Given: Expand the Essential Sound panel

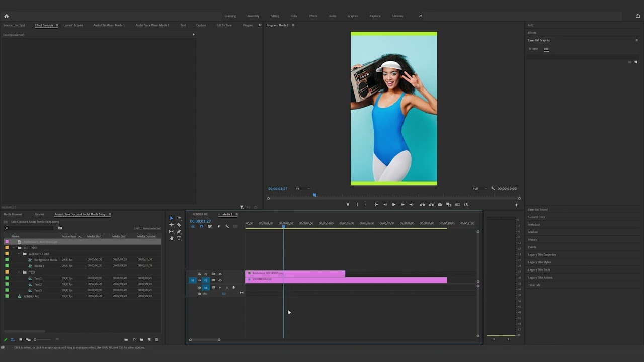Looking at the screenshot, I should coord(538,210).
